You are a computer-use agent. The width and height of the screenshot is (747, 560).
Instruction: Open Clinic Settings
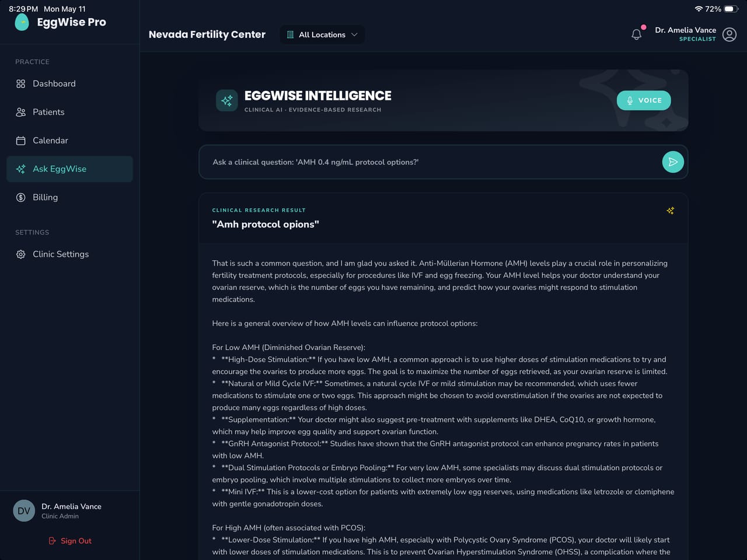(x=69, y=254)
